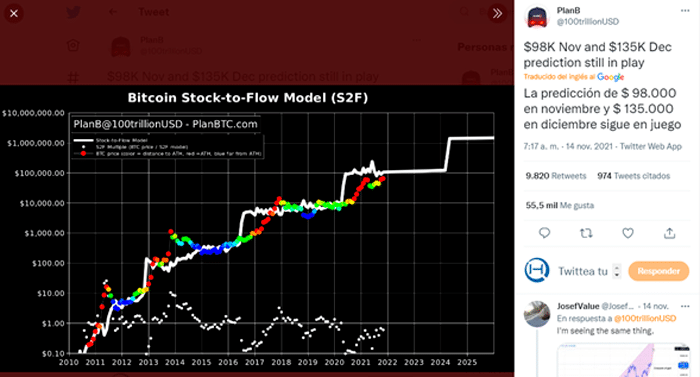Open chart thumbnail in JosefValue reply

623,360
